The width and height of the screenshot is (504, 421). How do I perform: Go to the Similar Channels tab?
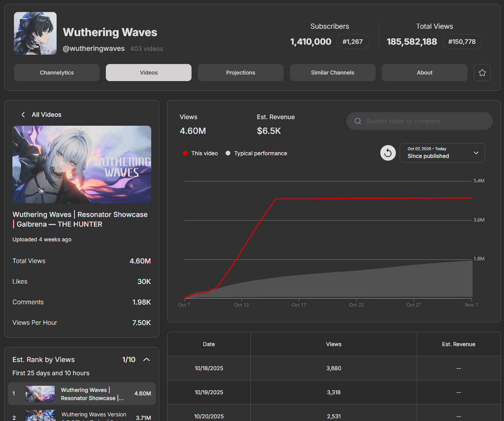[333, 73]
